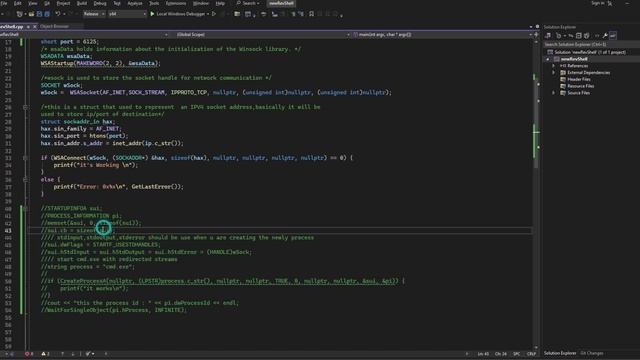
Task: Click line 43 commented sui.cb code
Action: point(78,231)
